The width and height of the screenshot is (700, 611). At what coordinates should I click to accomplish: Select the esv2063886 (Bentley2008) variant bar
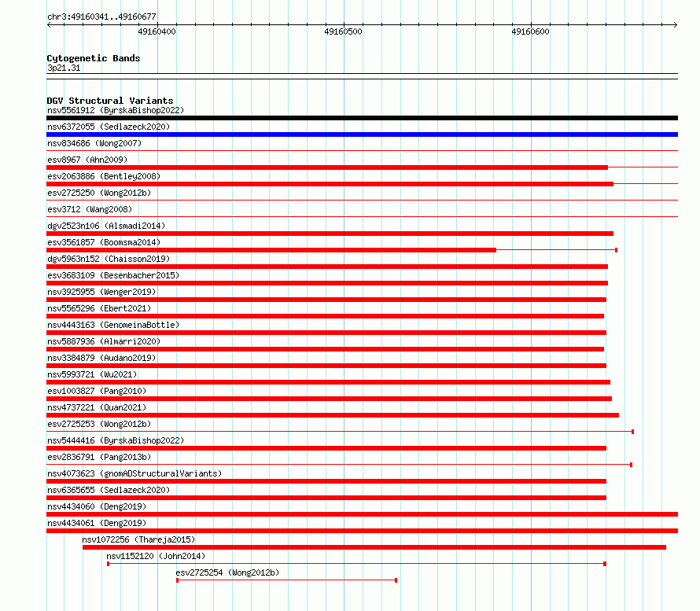pos(330,184)
